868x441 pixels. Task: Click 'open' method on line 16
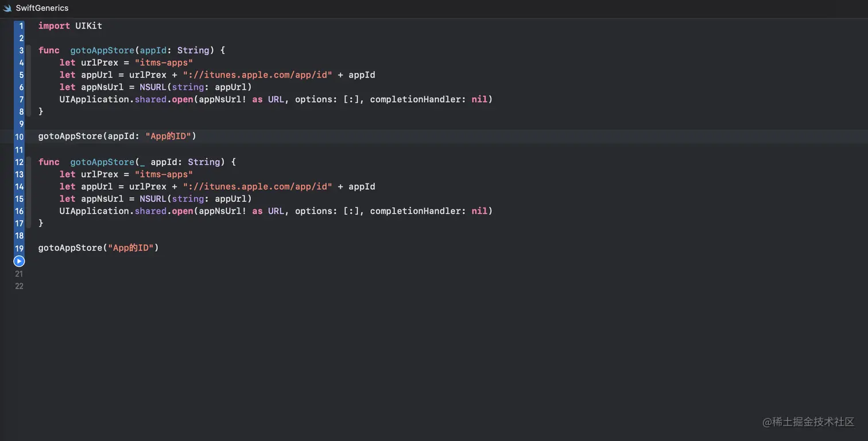coord(183,211)
